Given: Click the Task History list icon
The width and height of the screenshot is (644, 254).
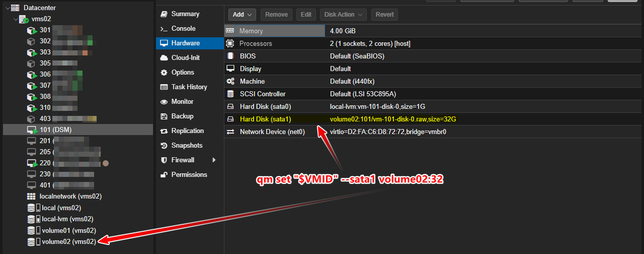Looking at the screenshot, I should [164, 87].
